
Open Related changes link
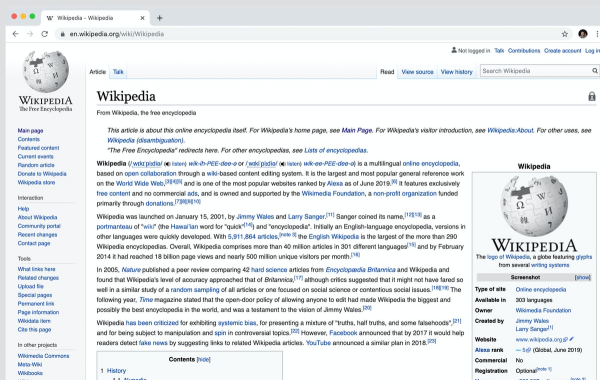point(38,278)
